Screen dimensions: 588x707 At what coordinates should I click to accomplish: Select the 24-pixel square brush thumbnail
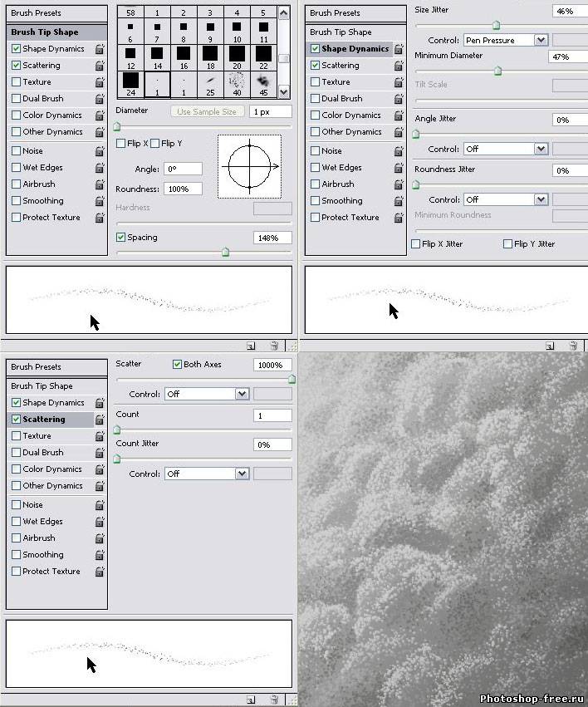coord(130,83)
